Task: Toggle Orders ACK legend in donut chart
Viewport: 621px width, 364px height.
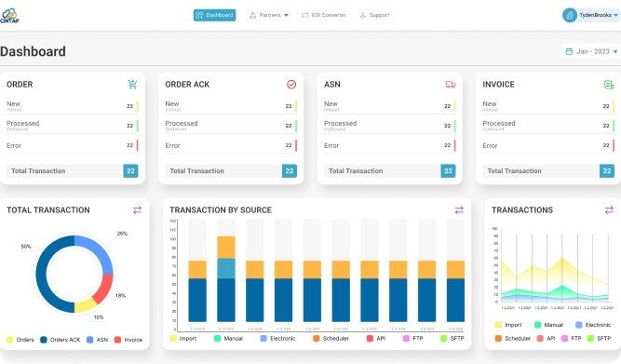Action: tap(61, 340)
